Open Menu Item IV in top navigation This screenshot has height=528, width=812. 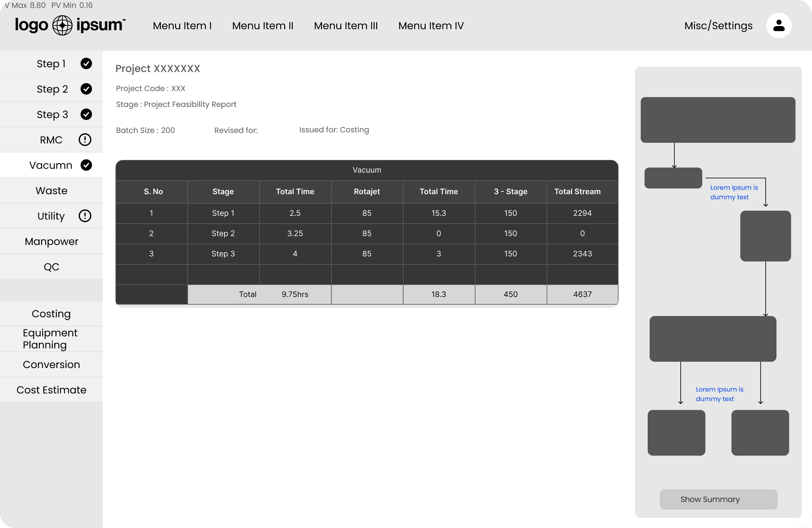pyautogui.click(x=431, y=26)
